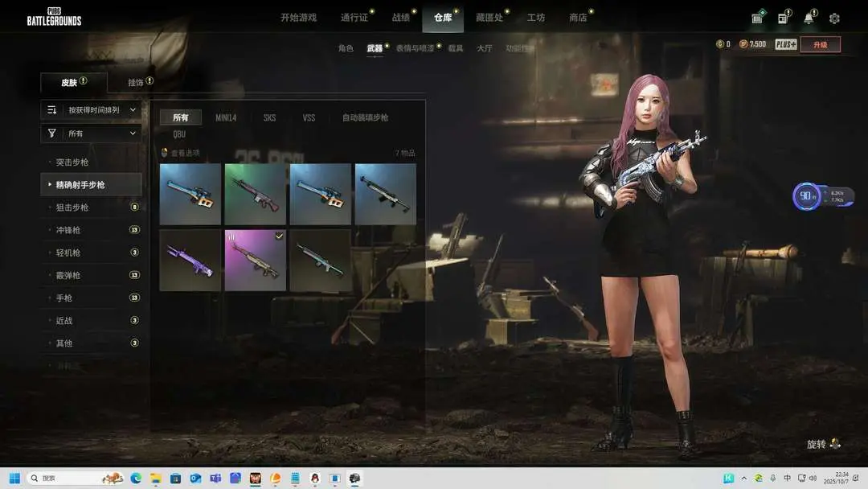Click the red 升级 upgrade button

[x=820, y=44]
